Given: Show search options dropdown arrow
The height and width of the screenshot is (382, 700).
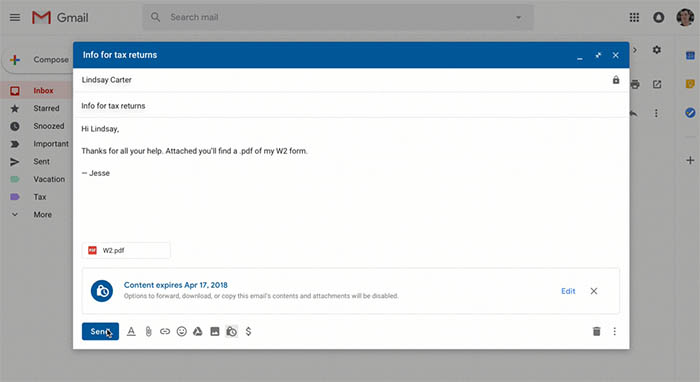Looking at the screenshot, I should [518, 17].
